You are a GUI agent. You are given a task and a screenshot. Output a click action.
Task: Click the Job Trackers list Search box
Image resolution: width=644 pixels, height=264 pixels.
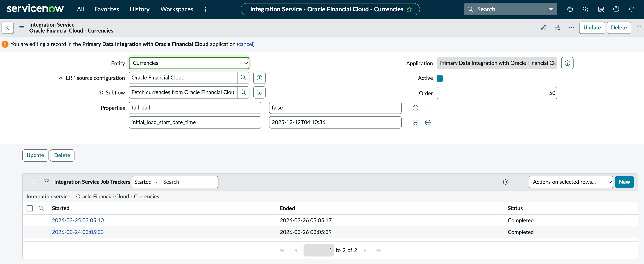(189, 182)
